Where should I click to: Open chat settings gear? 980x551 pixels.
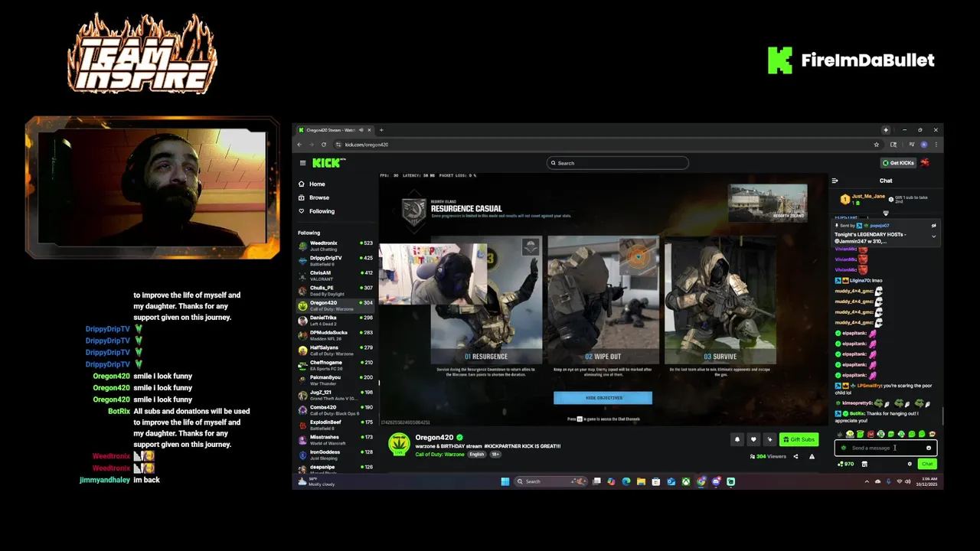tap(910, 464)
